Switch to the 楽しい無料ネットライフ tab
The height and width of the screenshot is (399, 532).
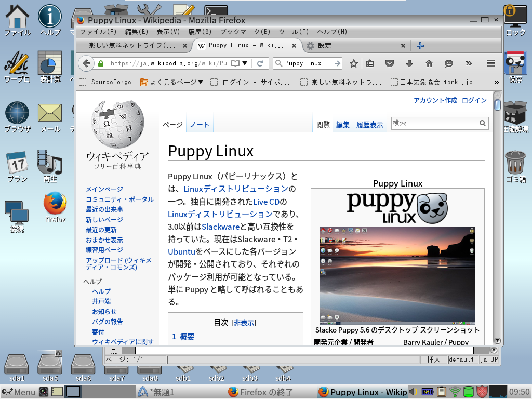click(132, 46)
